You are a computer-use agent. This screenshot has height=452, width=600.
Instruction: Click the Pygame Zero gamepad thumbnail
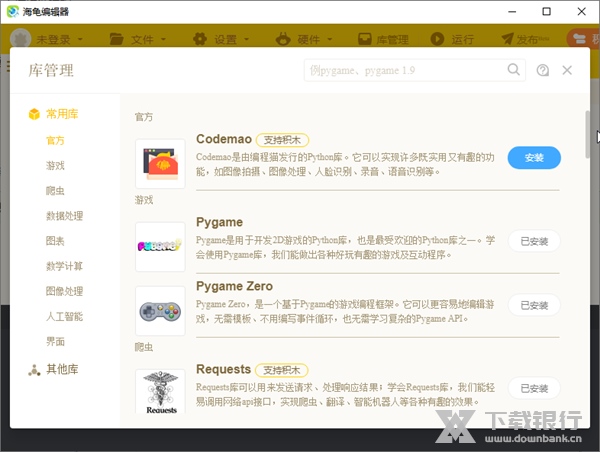click(x=160, y=311)
